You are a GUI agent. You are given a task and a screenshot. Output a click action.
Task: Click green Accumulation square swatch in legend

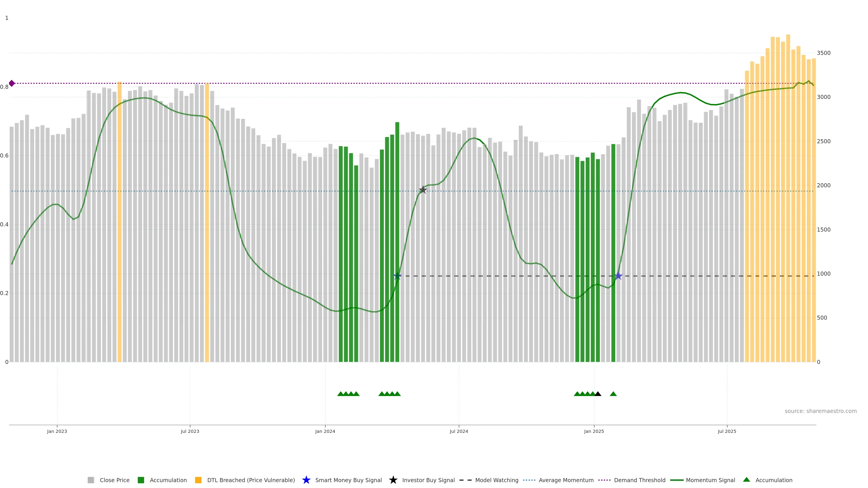coord(141,480)
